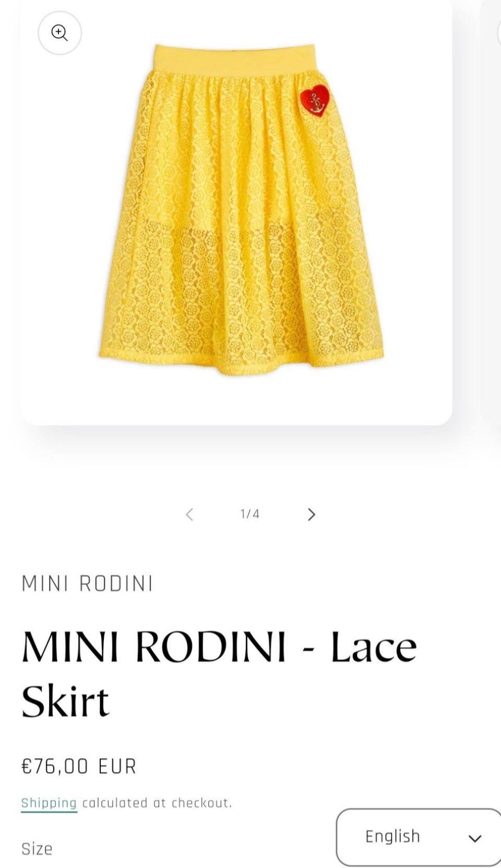The image size is (501, 868).
Task: Click the Size option label
Action: pyautogui.click(x=37, y=849)
